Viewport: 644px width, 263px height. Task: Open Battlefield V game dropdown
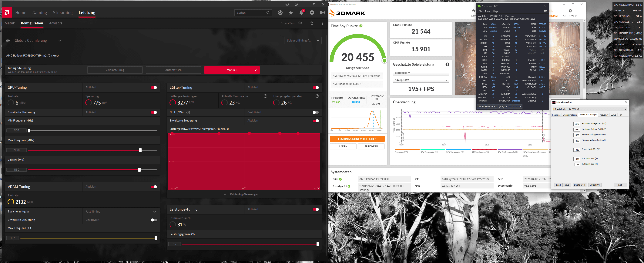421,73
